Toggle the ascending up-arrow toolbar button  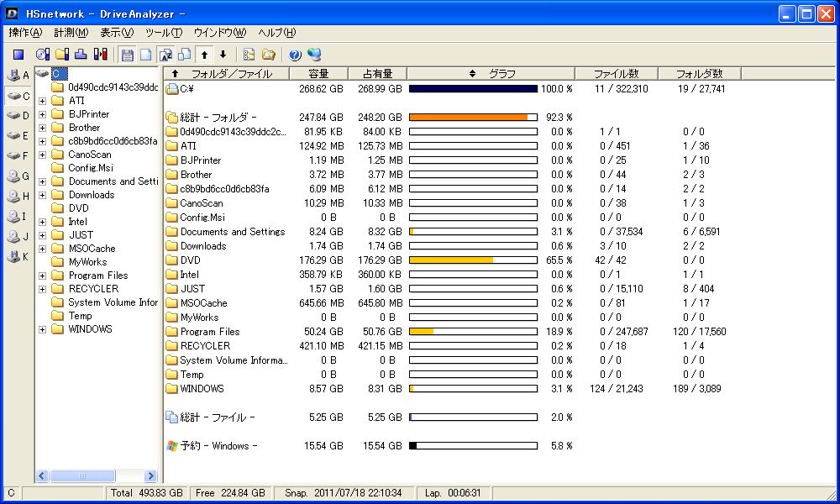[x=204, y=54]
